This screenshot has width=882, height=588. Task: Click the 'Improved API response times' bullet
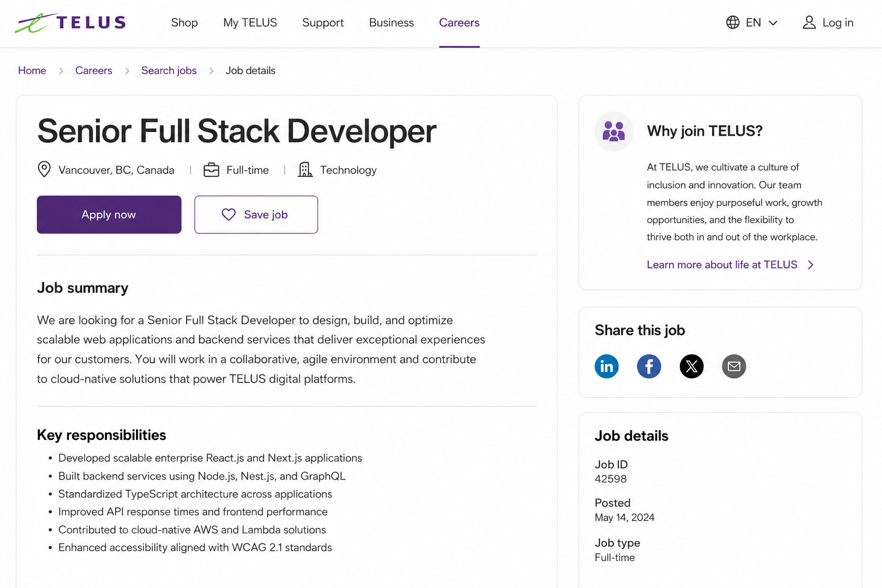coord(193,512)
